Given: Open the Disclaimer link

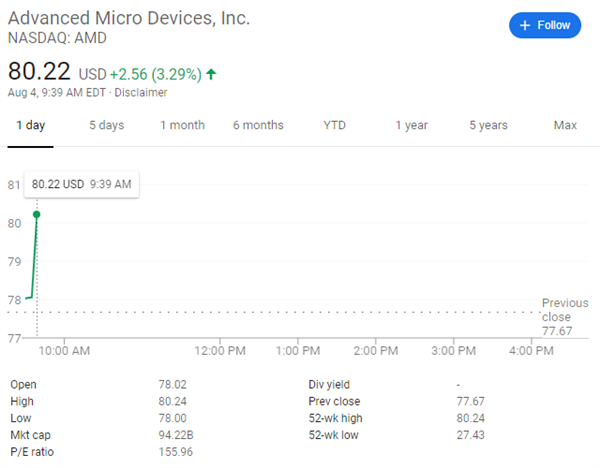Looking at the screenshot, I should coord(140,93).
